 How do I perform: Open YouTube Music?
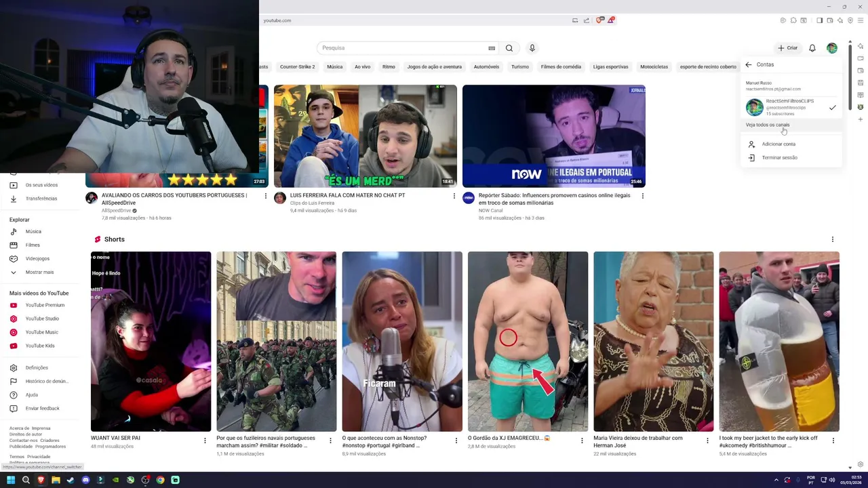pos(42,332)
